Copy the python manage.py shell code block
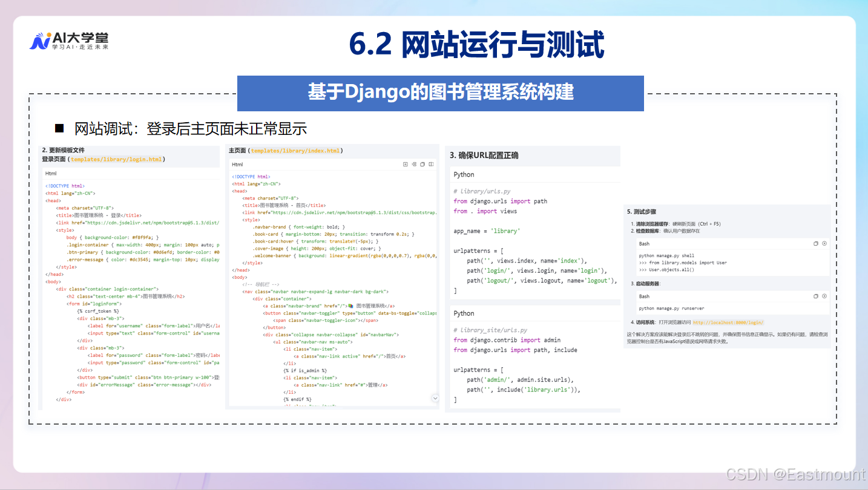This screenshot has height=490, width=868. (x=816, y=243)
